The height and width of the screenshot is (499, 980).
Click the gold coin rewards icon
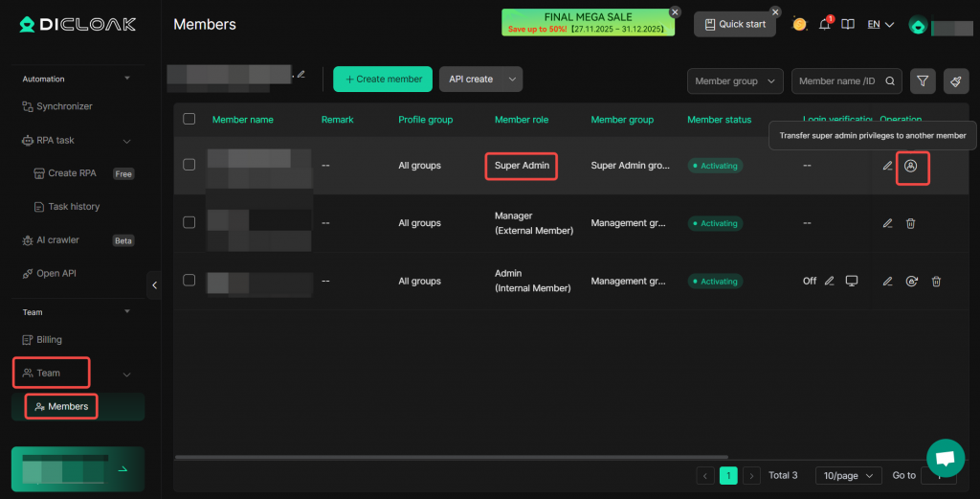coord(799,24)
